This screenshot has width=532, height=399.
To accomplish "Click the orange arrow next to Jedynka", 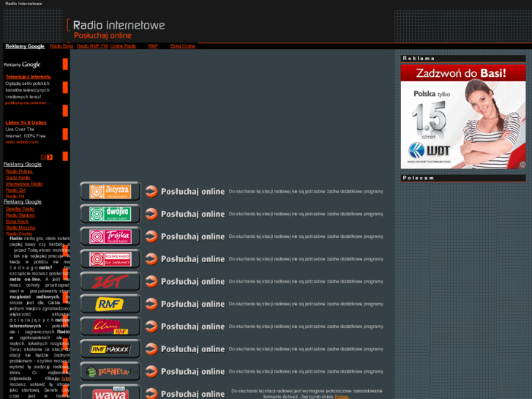I will click(151, 192).
